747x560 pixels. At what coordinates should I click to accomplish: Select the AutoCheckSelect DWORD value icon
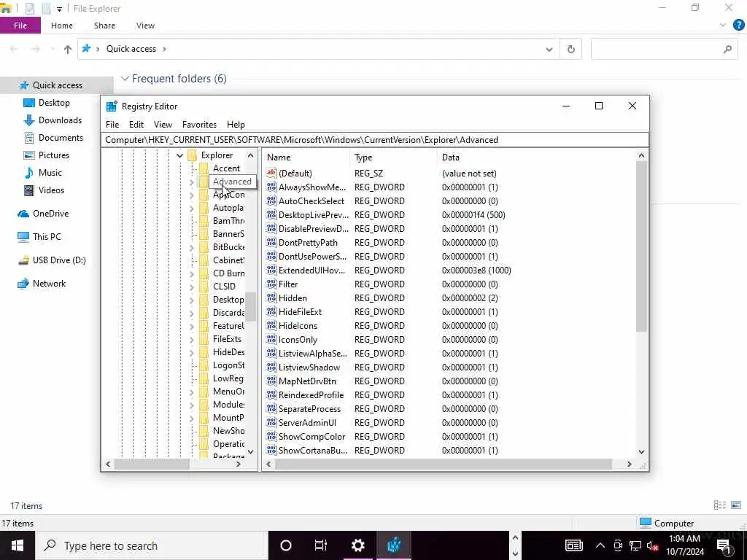[x=271, y=201]
